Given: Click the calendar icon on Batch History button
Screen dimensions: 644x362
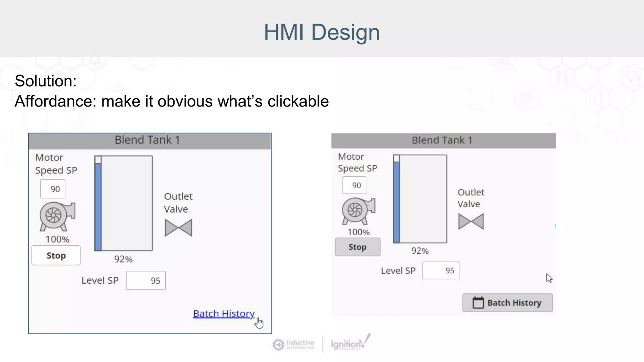Looking at the screenshot, I should [x=478, y=303].
